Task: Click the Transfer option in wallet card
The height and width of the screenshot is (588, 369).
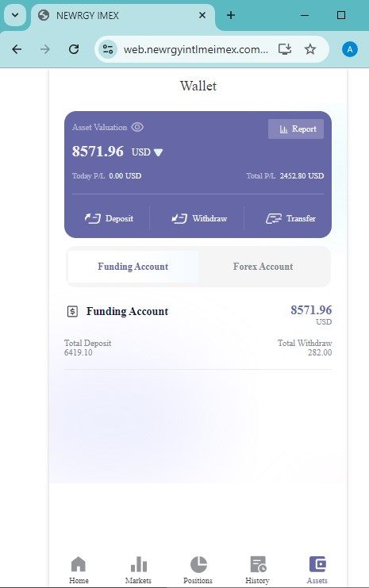Action: point(290,218)
